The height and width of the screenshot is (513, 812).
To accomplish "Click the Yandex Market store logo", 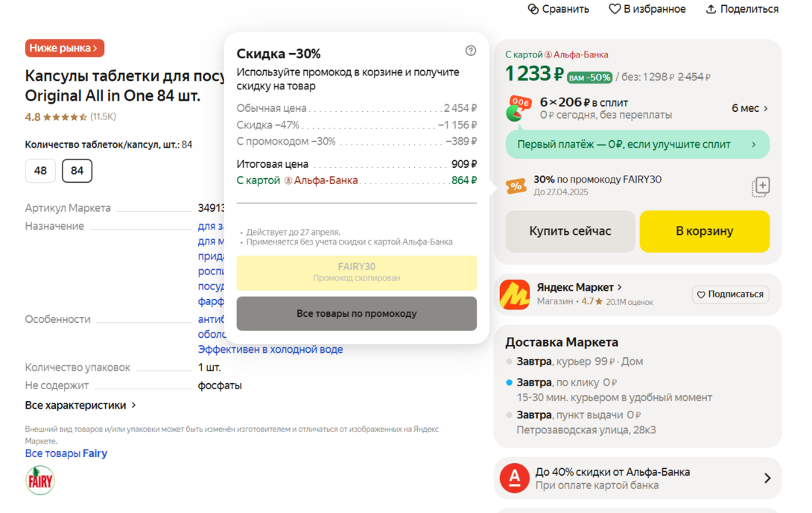I will tap(514, 295).
